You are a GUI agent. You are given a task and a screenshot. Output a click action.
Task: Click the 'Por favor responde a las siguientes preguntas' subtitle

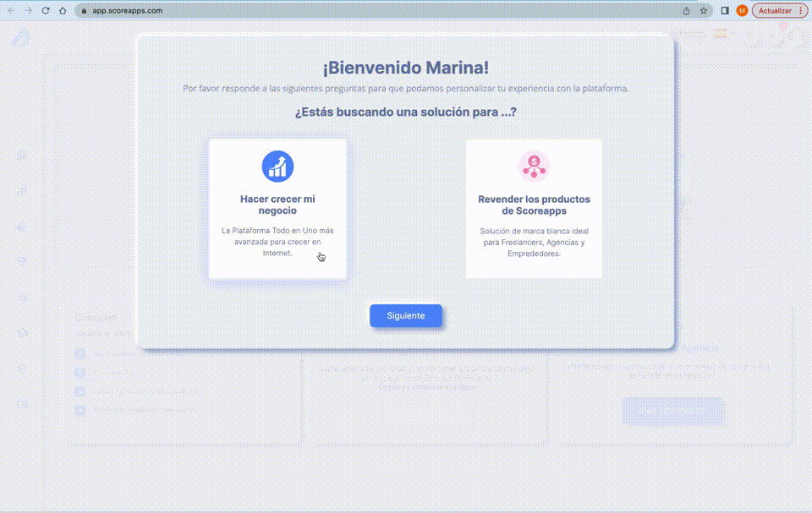point(406,89)
